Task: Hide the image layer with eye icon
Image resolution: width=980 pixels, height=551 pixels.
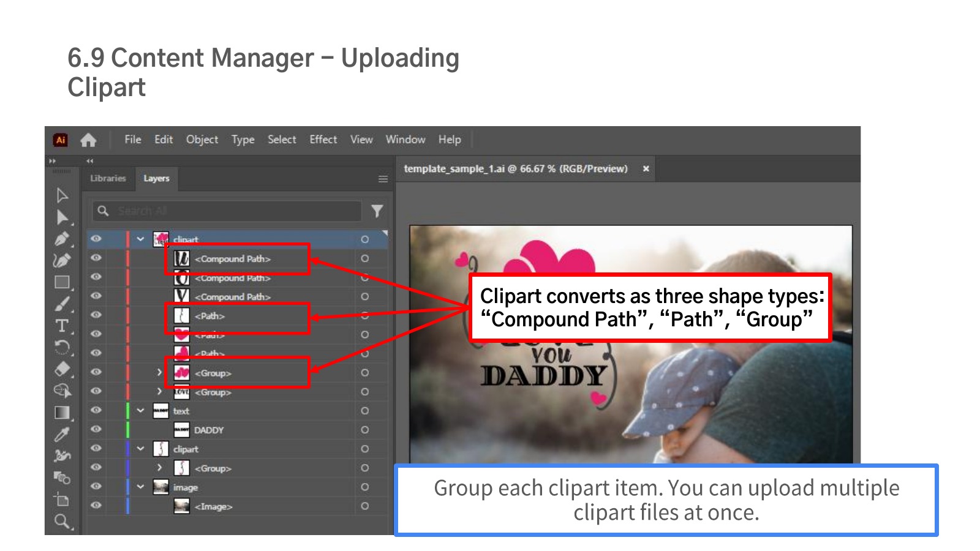Action: [x=96, y=486]
